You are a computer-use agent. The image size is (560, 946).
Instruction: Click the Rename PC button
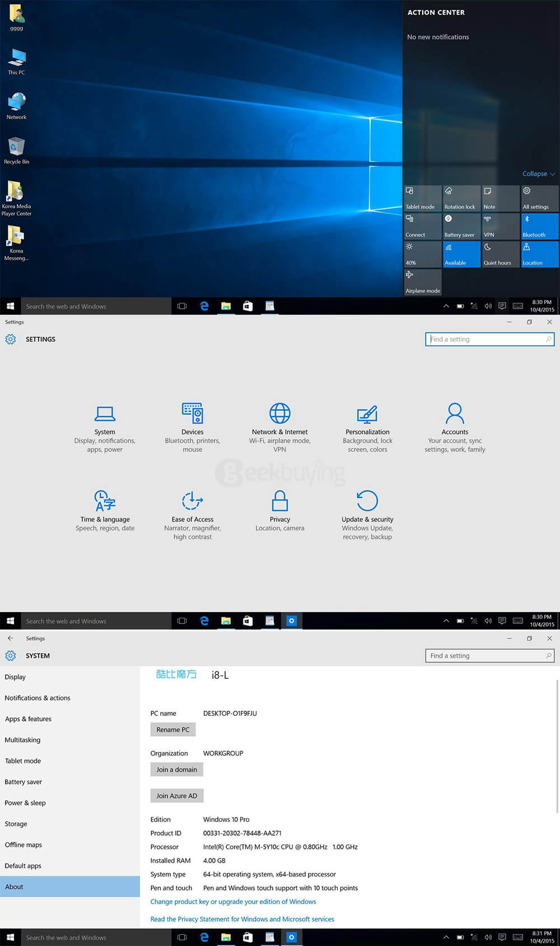[173, 729]
